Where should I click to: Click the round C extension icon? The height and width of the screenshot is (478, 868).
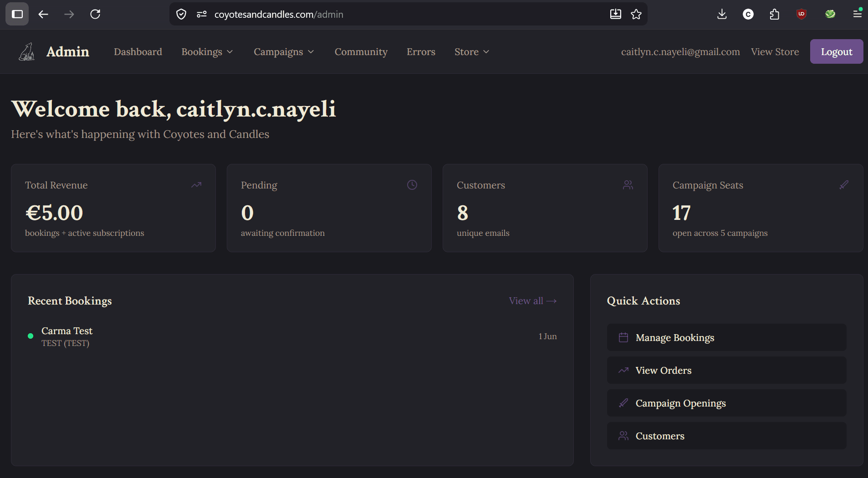click(x=748, y=14)
